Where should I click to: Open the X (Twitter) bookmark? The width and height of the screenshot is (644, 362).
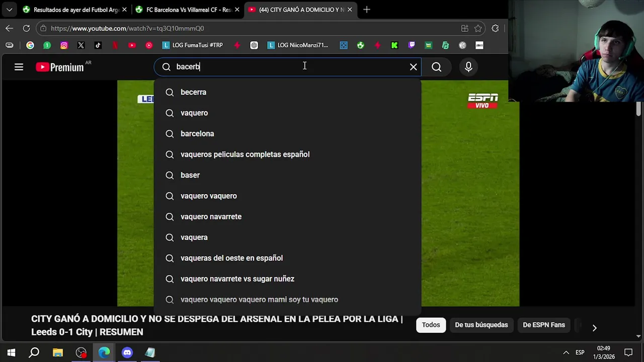(81, 45)
